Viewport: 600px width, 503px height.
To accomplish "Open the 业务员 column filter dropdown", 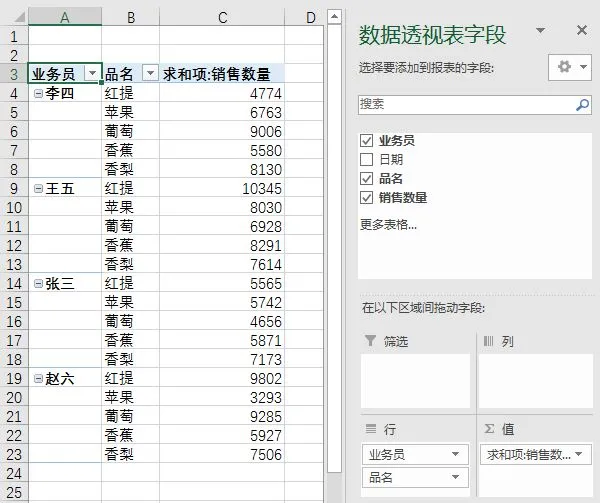I will pyautogui.click(x=92, y=73).
